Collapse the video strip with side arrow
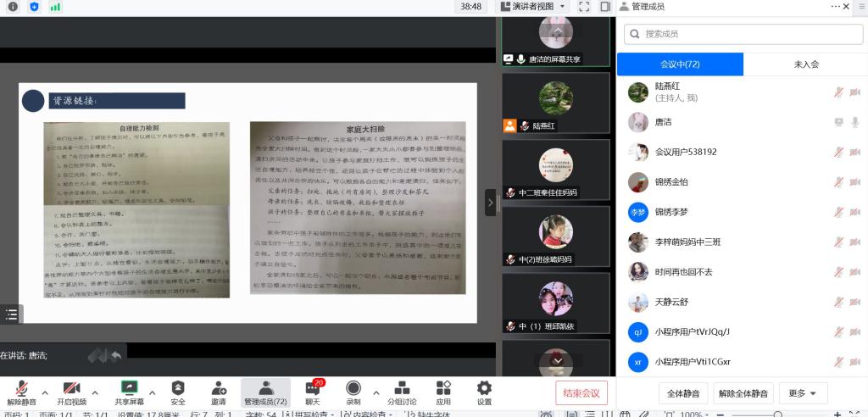Viewport: 868px width, 417px height. tap(490, 203)
